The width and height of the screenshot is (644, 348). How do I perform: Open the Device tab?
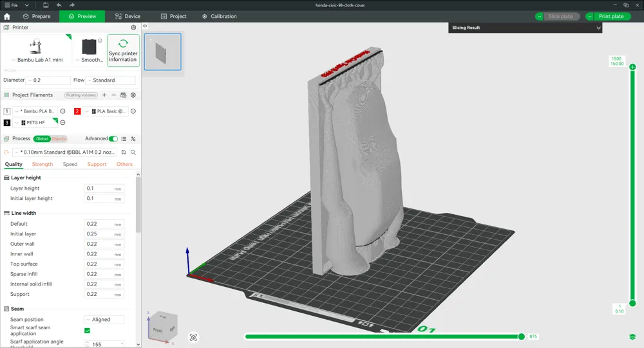pos(128,17)
